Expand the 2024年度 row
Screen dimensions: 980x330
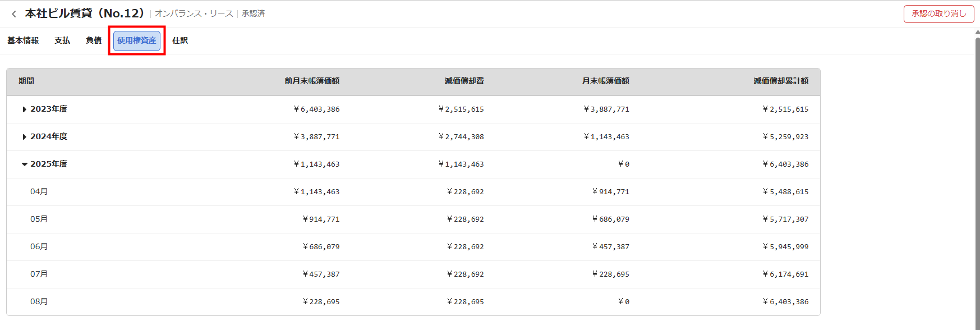pos(25,137)
